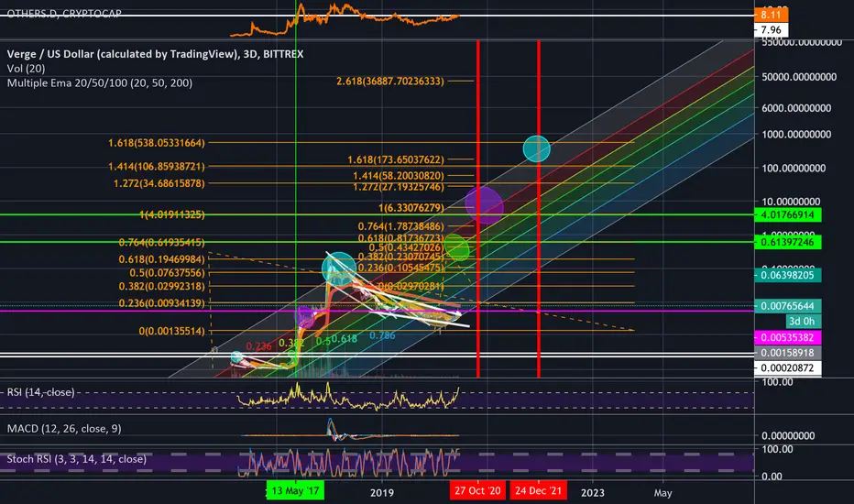Select the large purple circle on the 27 Oct '20 line
Image resolution: width=854 pixels, height=504 pixels.
(x=484, y=205)
